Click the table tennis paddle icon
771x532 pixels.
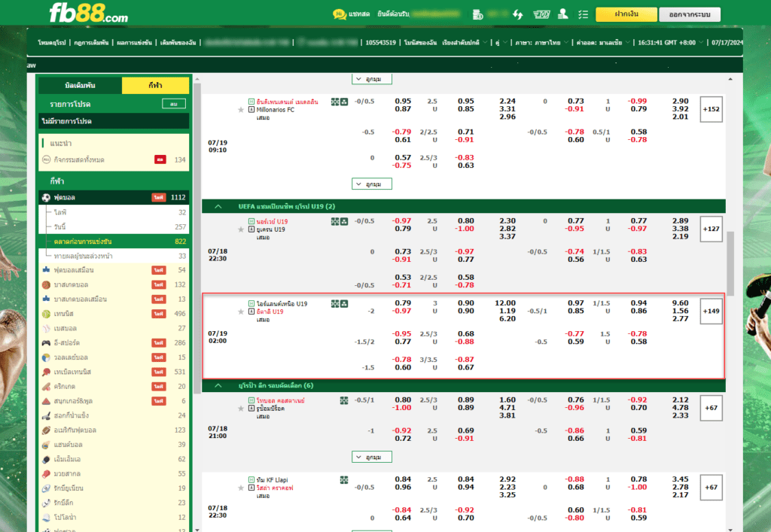click(x=46, y=372)
